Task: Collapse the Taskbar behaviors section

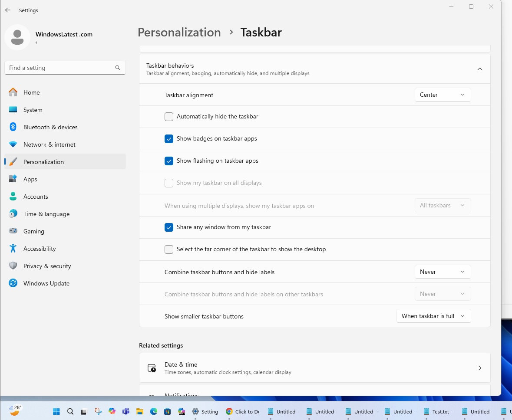Action: (x=480, y=69)
